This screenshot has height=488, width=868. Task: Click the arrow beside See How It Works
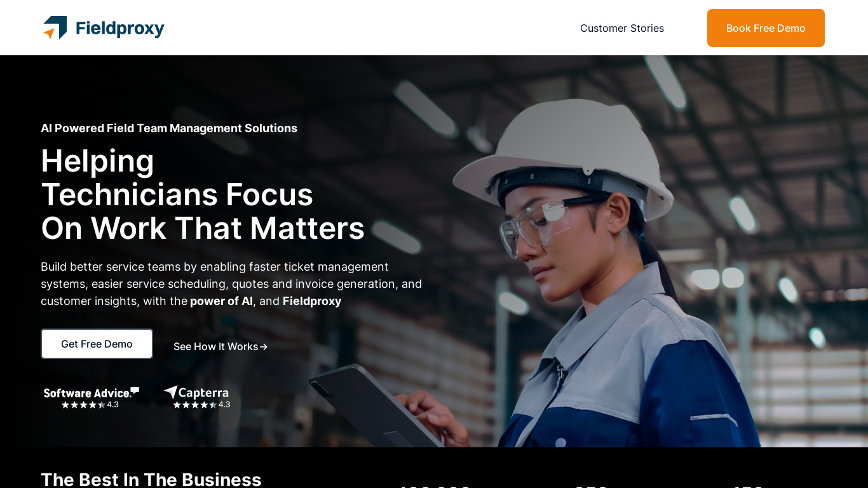pyautogui.click(x=264, y=346)
